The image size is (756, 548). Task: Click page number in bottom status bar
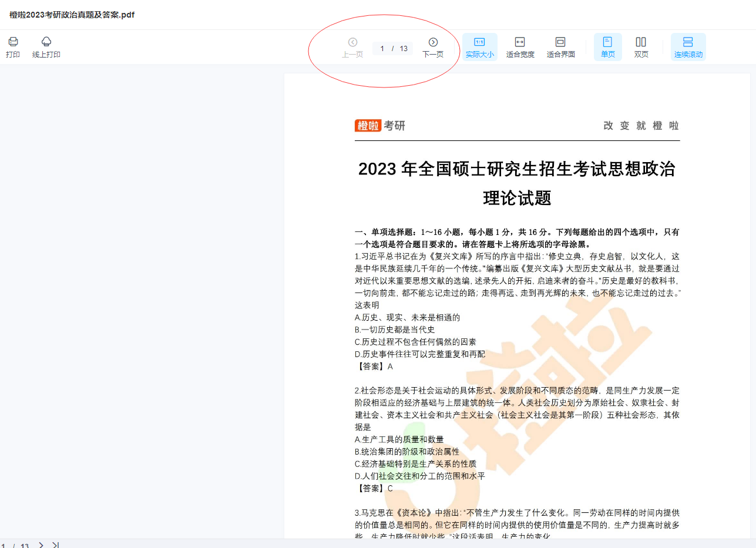tap(4, 546)
